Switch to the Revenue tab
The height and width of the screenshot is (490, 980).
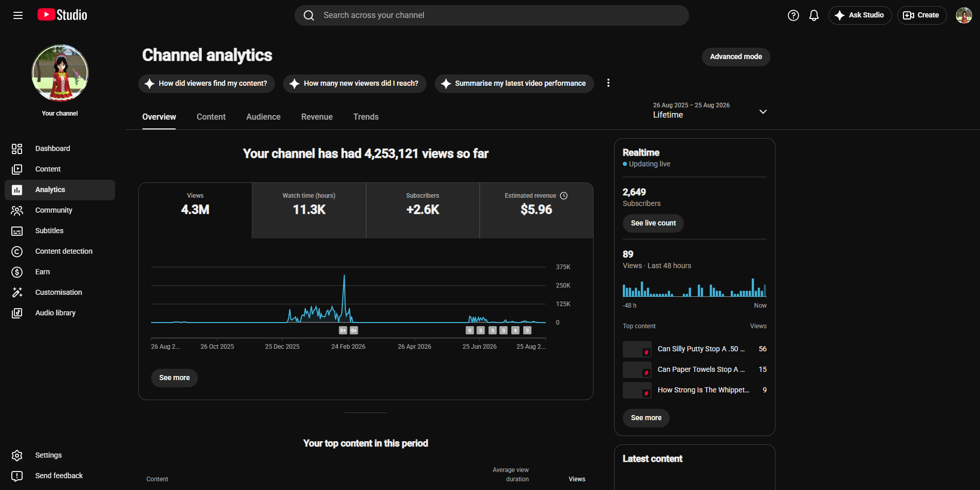click(317, 117)
